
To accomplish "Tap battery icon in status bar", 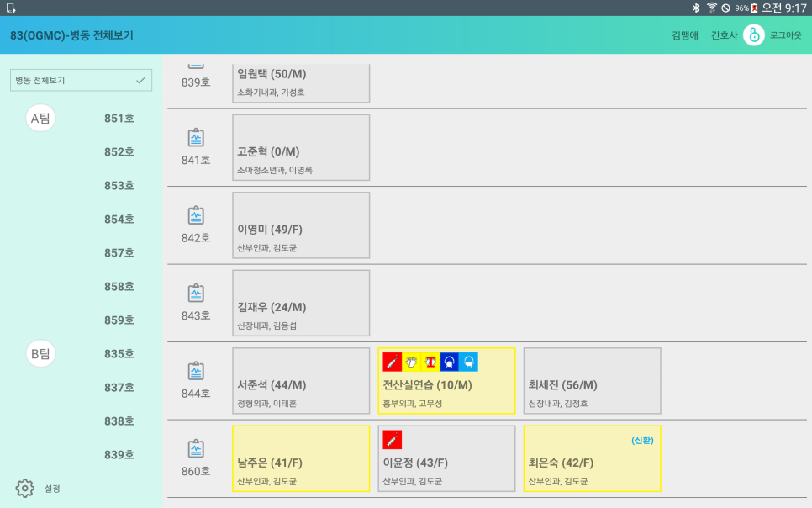I will point(755,8).
